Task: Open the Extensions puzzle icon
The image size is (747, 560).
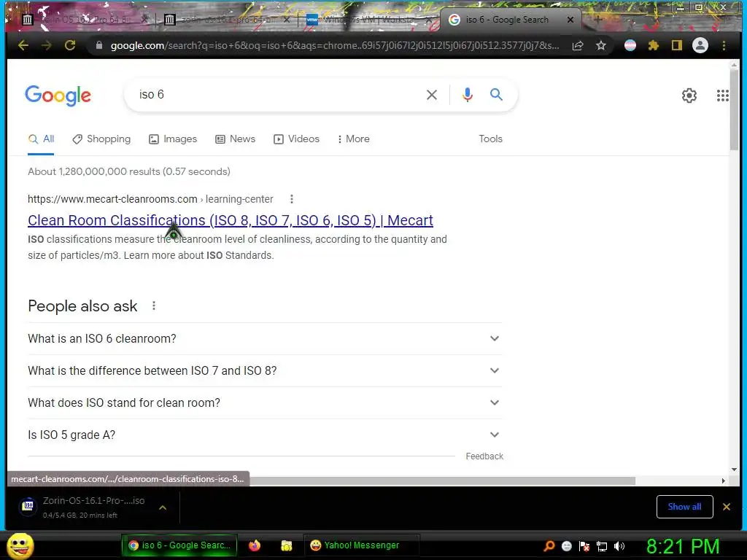Action: pyautogui.click(x=653, y=45)
